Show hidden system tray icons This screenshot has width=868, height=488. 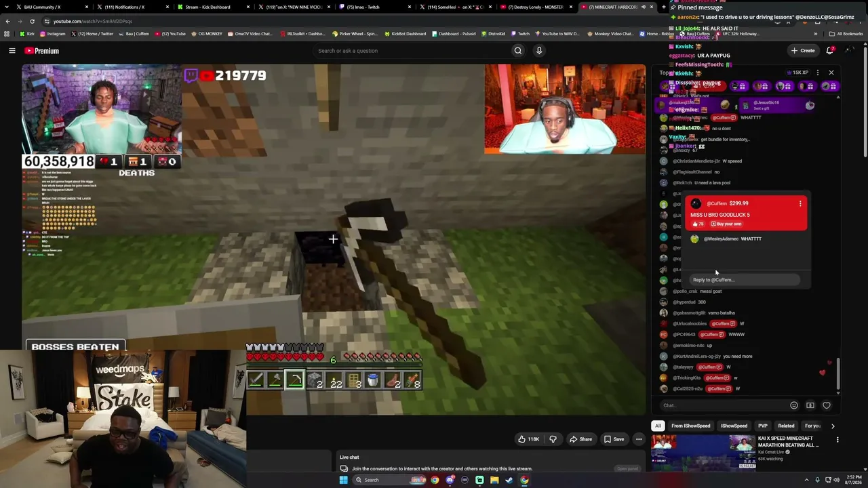pyautogui.click(x=808, y=480)
